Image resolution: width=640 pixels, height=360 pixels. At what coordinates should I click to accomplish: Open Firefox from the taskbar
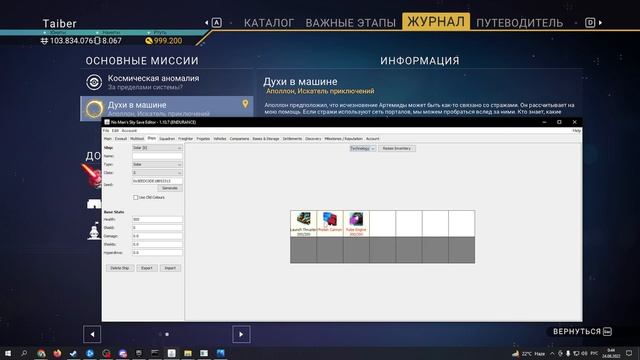point(57,353)
